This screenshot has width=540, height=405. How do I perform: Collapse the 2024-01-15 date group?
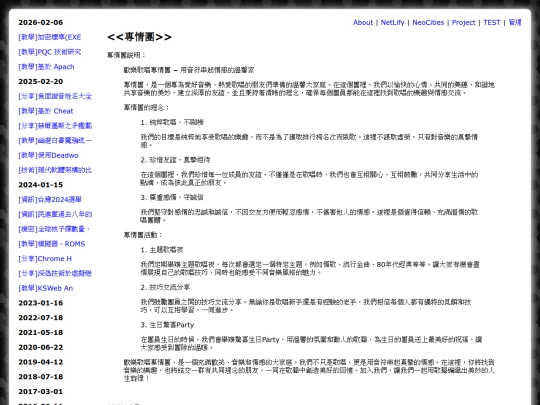tap(41, 185)
